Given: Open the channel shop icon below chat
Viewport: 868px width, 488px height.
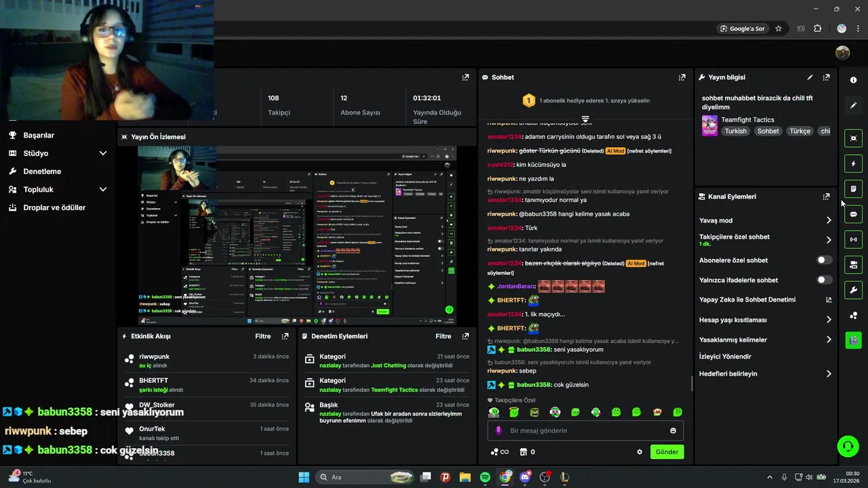Looking at the screenshot, I should pos(523,452).
